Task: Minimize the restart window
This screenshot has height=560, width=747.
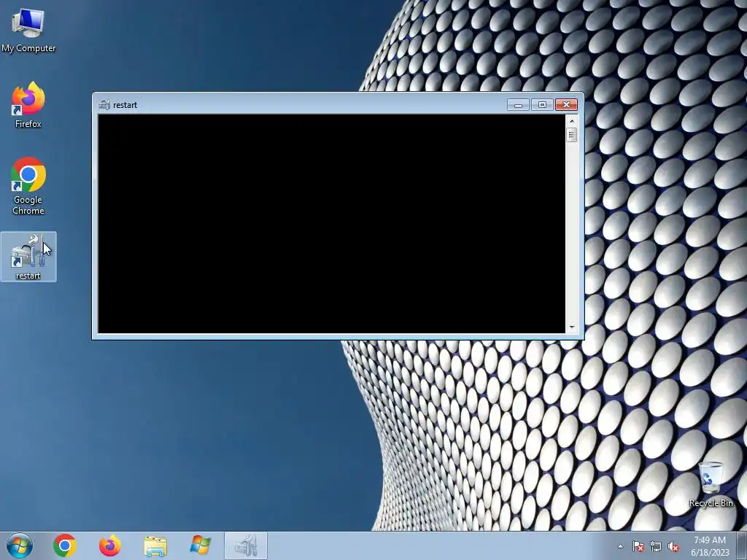Action: pos(519,105)
